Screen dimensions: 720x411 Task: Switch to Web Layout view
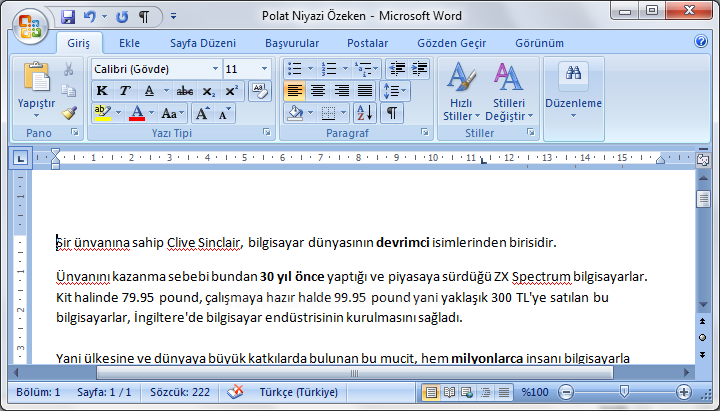[467, 393]
